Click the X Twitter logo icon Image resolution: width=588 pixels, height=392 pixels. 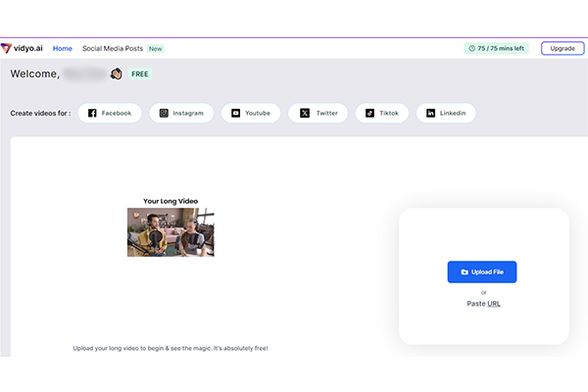(305, 113)
